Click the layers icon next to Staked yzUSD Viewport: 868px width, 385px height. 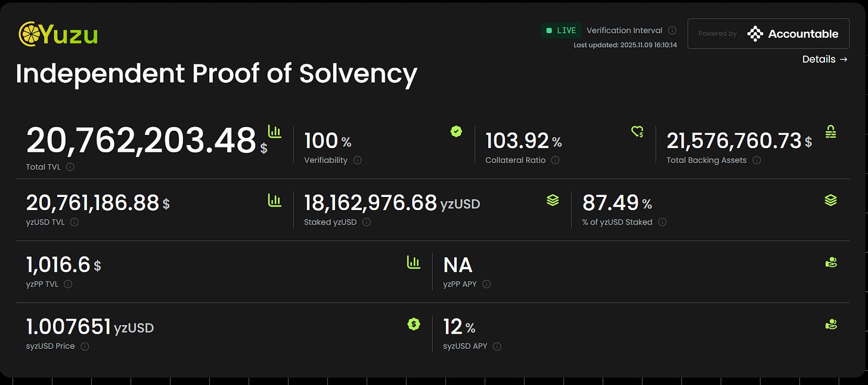(553, 201)
